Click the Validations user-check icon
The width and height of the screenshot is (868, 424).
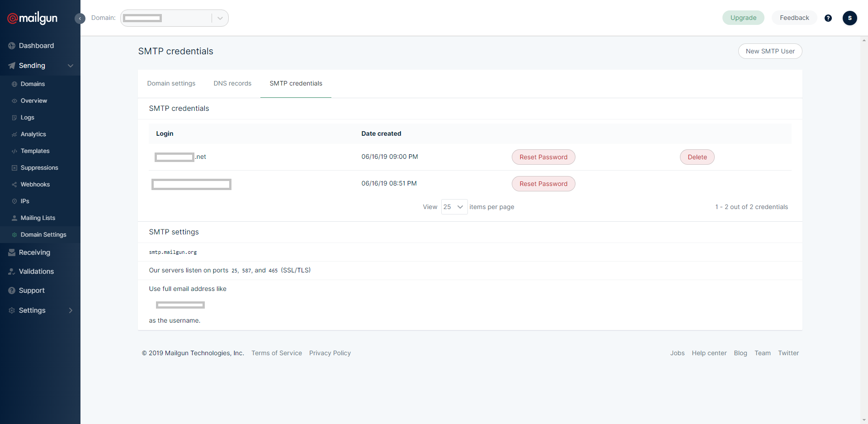(12, 272)
